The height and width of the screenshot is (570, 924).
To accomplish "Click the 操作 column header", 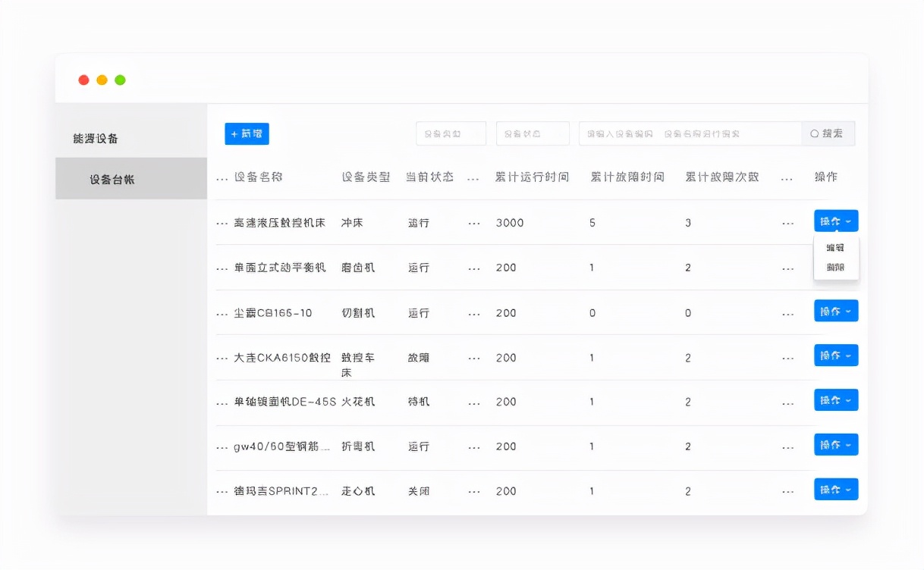I will click(x=826, y=177).
